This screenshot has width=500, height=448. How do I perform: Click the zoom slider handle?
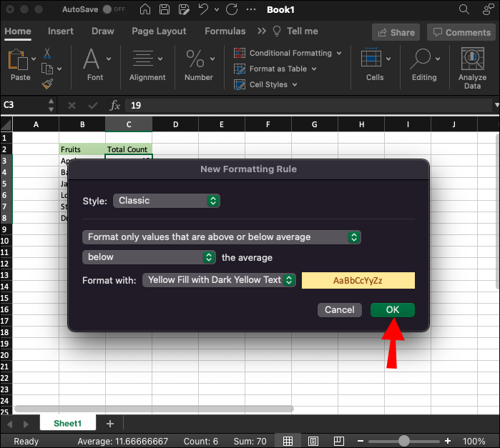coord(404,441)
